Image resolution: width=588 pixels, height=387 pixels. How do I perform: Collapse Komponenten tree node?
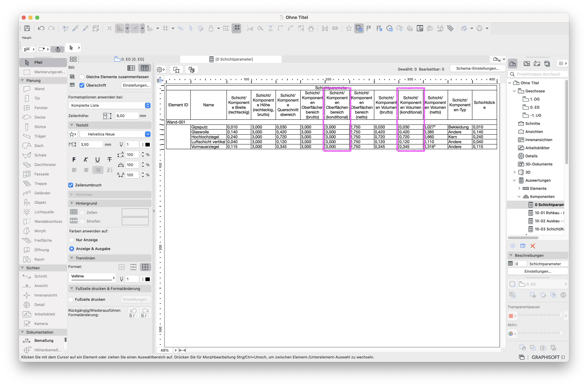tap(519, 197)
